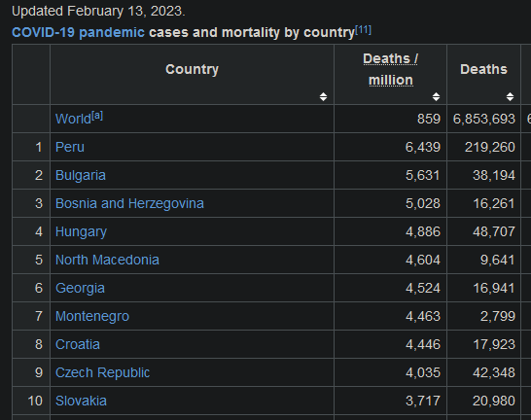
Task: Open Bosnia and Herzegovina link
Action: [x=129, y=203]
